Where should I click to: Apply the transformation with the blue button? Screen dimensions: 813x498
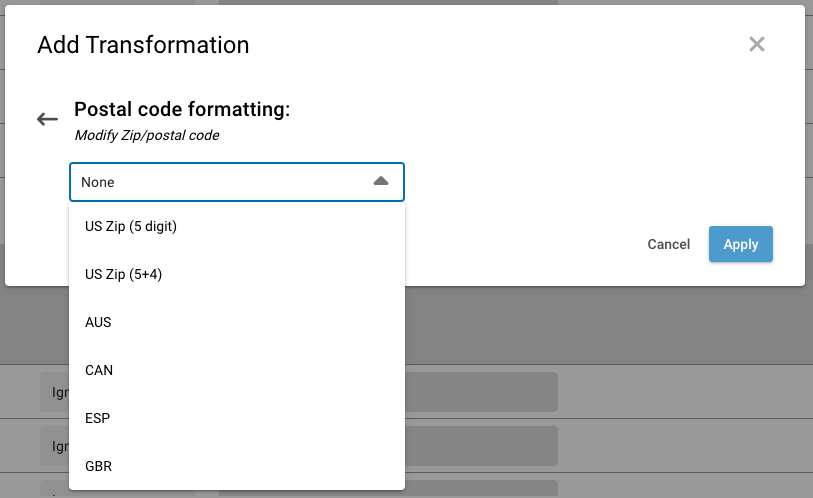coord(740,244)
